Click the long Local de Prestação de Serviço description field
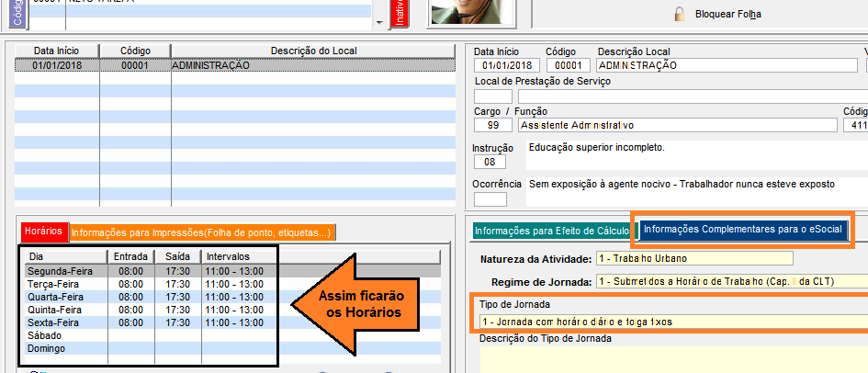Image resolution: width=868 pixels, height=373 pixels. (x=693, y=96)
